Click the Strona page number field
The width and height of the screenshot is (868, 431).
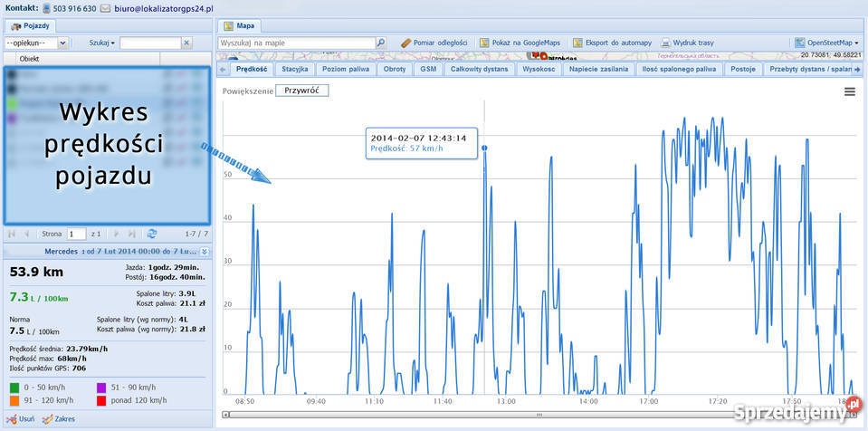76,234
